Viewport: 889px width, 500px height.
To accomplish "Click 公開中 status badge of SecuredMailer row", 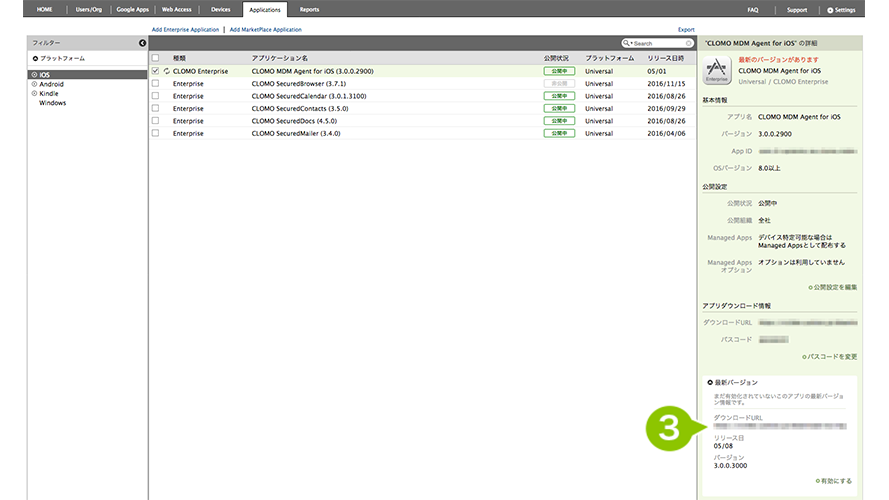I will pyautogui.click(x=559, y=134).
